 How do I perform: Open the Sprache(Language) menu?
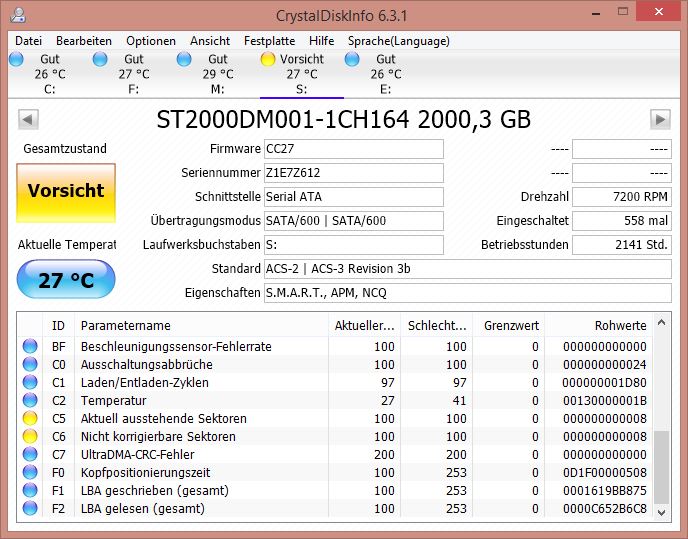point(399,41)
